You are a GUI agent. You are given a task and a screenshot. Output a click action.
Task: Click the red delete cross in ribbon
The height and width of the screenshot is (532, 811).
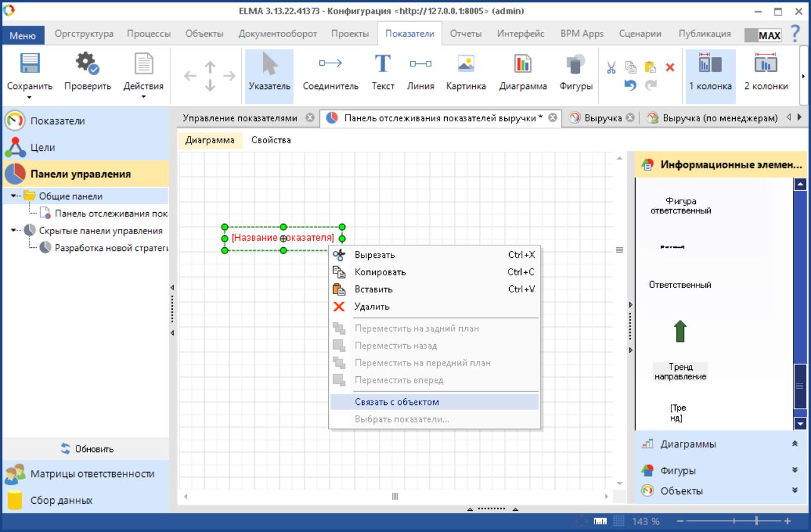tap(669, 67)
